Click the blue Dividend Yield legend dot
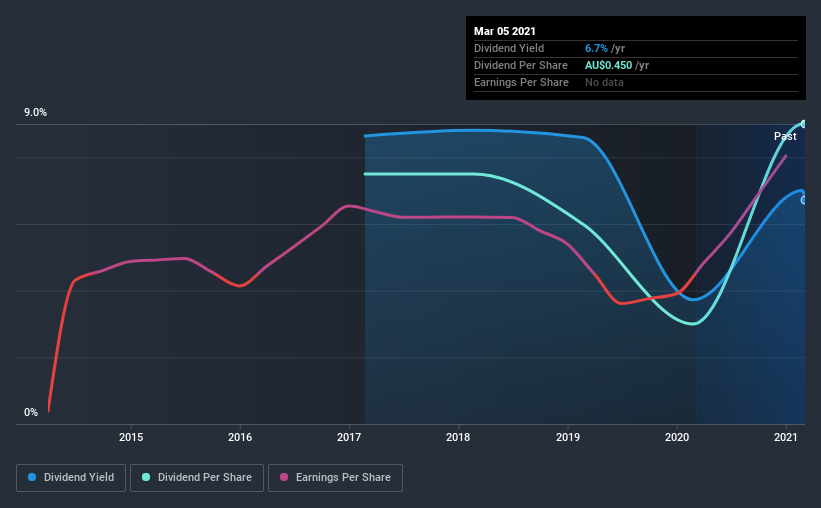The height and width of the screenshot is (508, 821). point(32,477)
